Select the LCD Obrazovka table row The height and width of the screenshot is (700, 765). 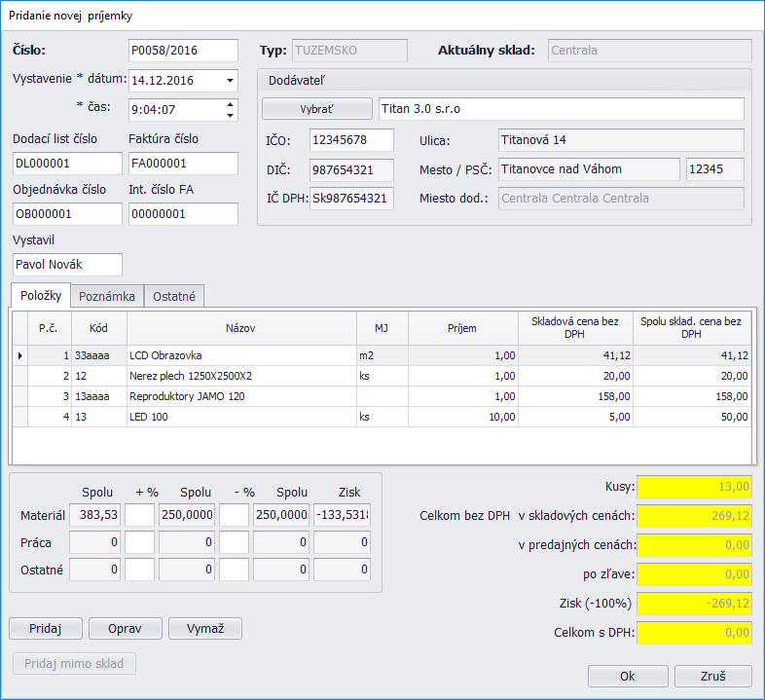pos(241,356)
